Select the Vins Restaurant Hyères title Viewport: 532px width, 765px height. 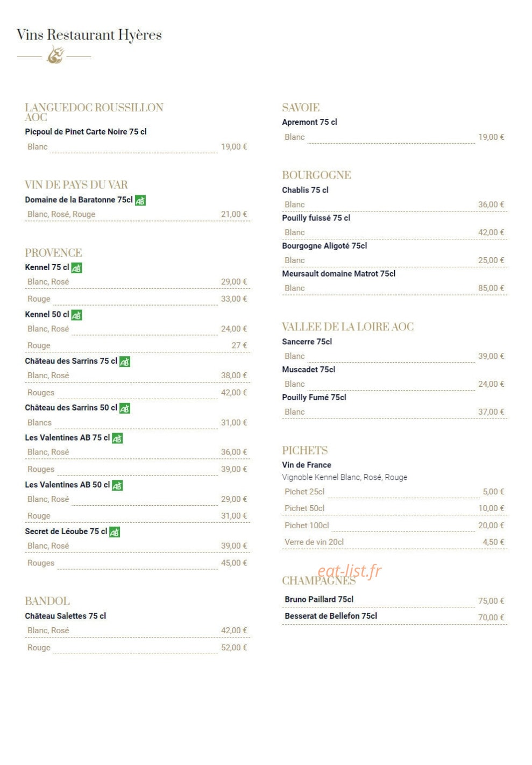89,35
